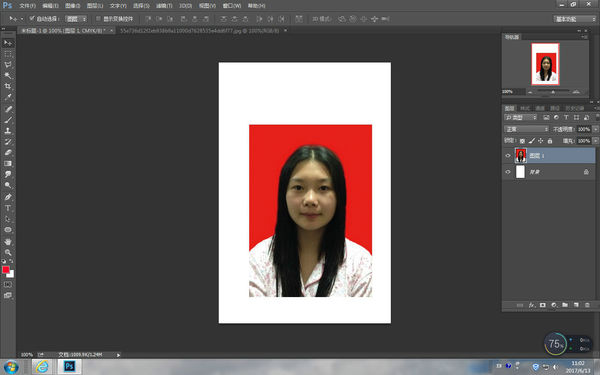Select the Magic Wand tool
The width and height of the screenshot is (600, 375).
pos(8,75)
